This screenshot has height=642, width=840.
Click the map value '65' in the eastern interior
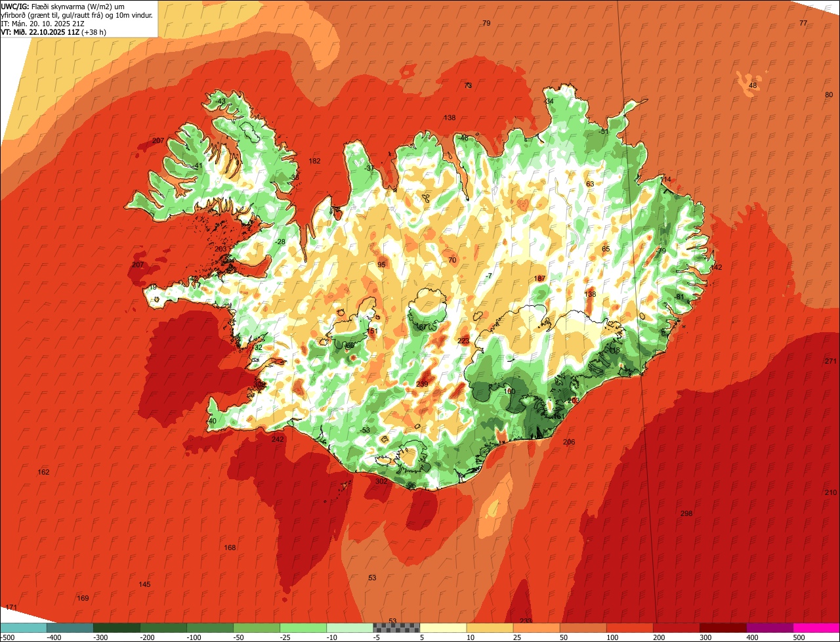[606, 249]
